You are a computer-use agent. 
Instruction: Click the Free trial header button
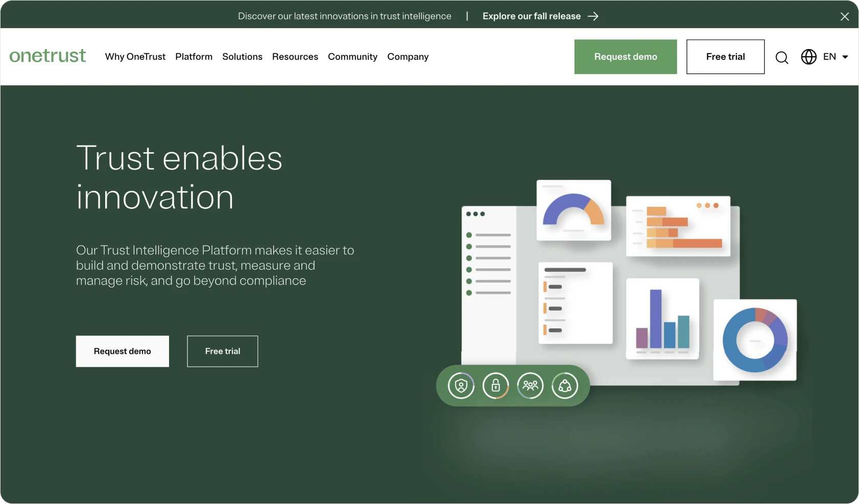(x=726, y=57)
